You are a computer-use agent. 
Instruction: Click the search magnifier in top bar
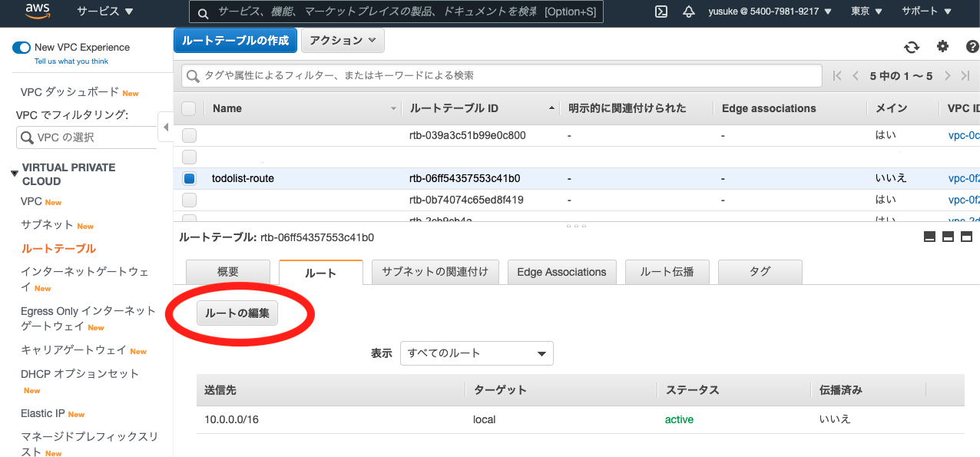click(203, 13)
